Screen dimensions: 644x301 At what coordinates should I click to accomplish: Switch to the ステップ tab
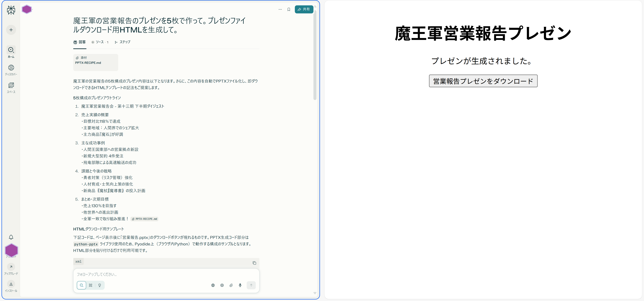122,42
